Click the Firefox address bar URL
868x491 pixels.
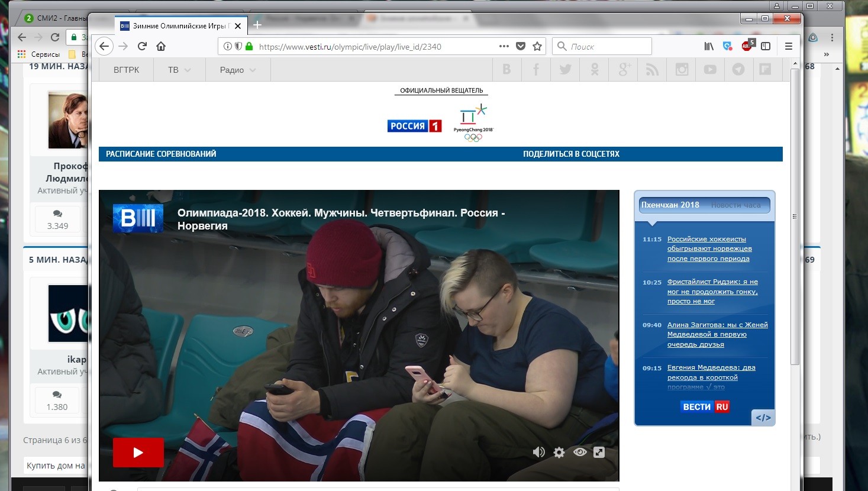tap(350, 47)
